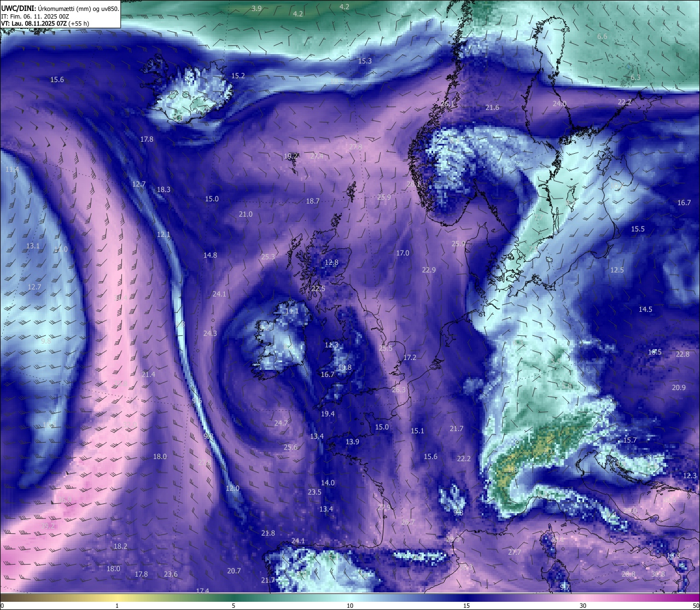Click the 23.6 value label
This screenshot has height=610, width=700.
171,574
